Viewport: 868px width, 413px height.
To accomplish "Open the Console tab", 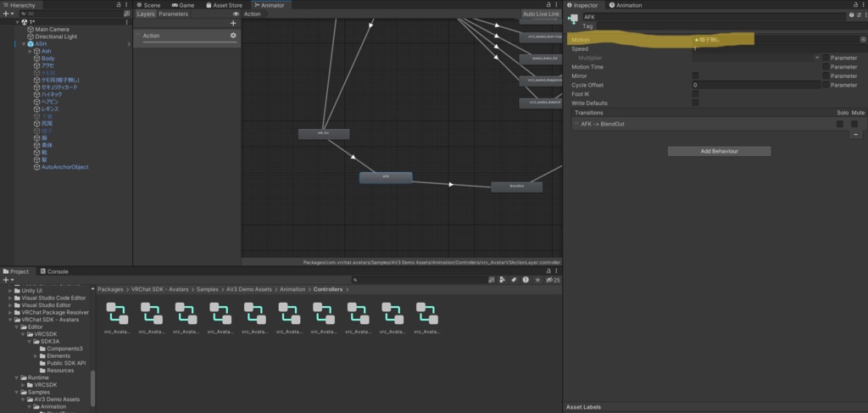I will point(54,271).
